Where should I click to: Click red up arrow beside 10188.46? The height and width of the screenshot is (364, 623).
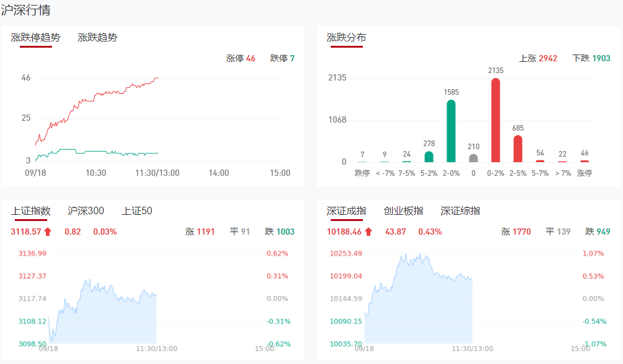[x=368, y=232]
